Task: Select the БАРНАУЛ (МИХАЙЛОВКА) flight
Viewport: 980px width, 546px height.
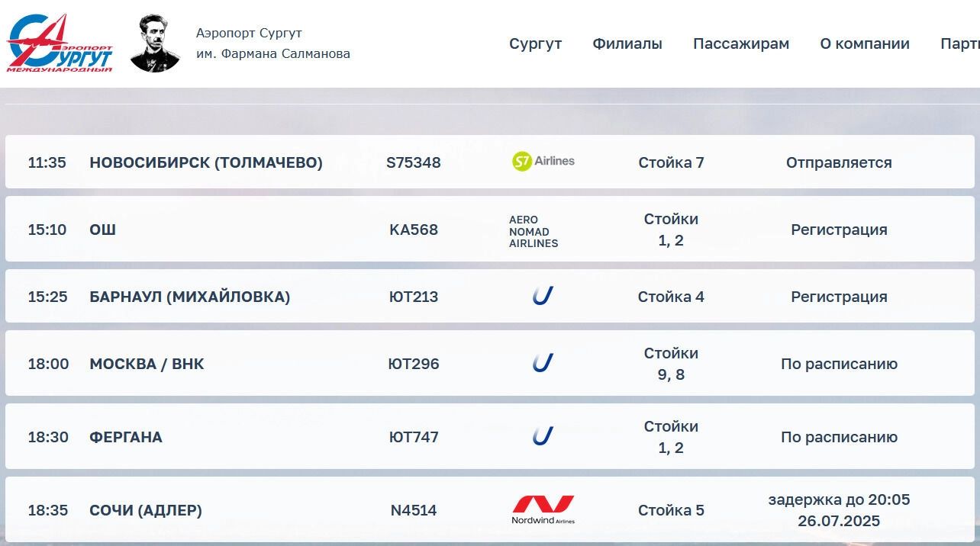Action: coord(490,296)
